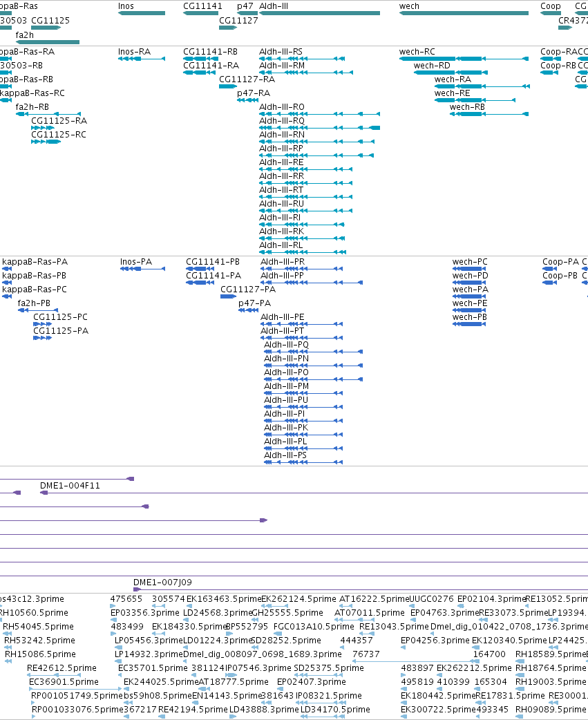Click the Aldh-III-RP transcript
This screenshot has width=588, height=720.
tap(316, 155)
